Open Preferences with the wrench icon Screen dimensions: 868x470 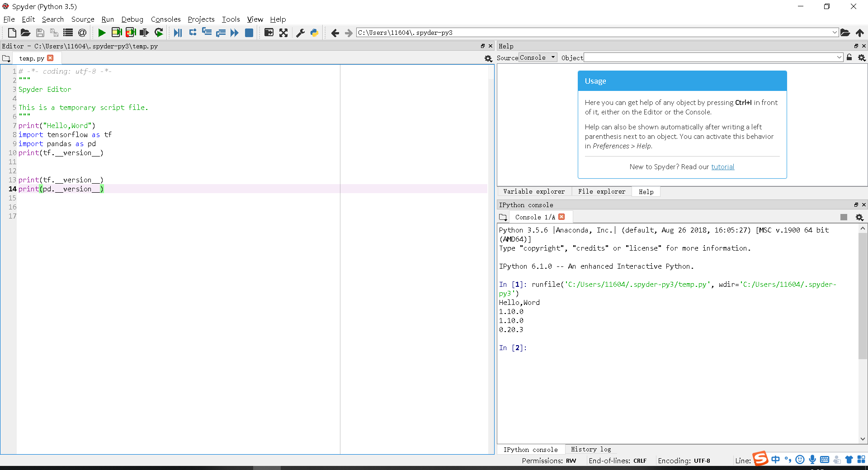[x=300, y=33]
